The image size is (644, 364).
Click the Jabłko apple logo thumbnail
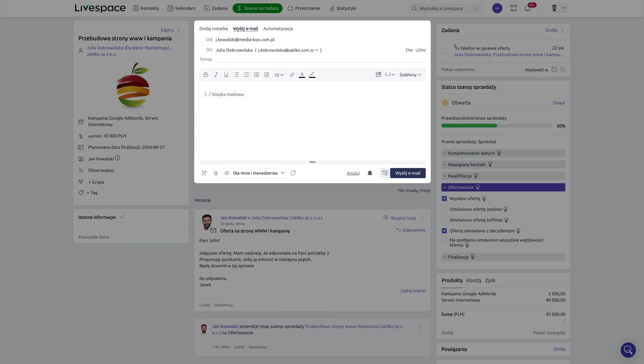coord(133,85)
